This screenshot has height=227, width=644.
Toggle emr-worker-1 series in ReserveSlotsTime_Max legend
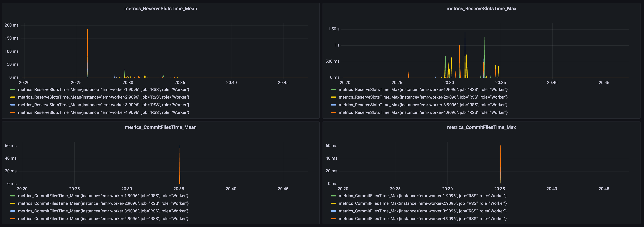coord(423,90)
